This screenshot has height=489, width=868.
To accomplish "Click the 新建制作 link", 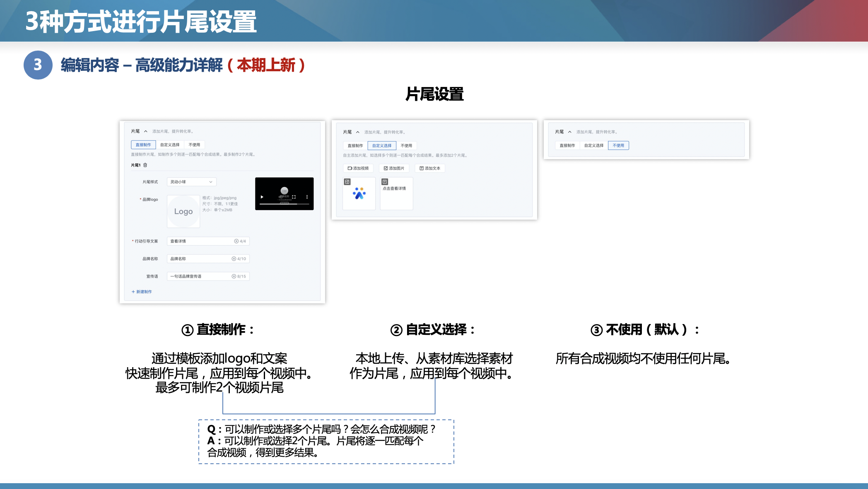I will (x=142, y=292).
